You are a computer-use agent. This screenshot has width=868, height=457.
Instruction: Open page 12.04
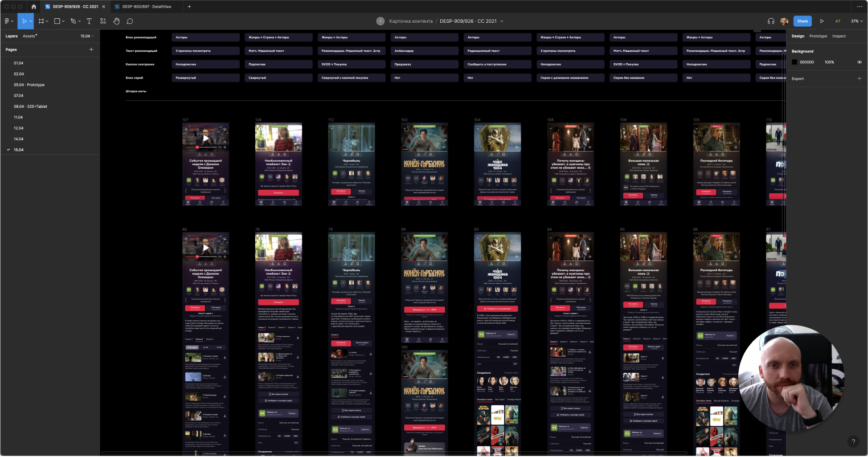point(19,128)
